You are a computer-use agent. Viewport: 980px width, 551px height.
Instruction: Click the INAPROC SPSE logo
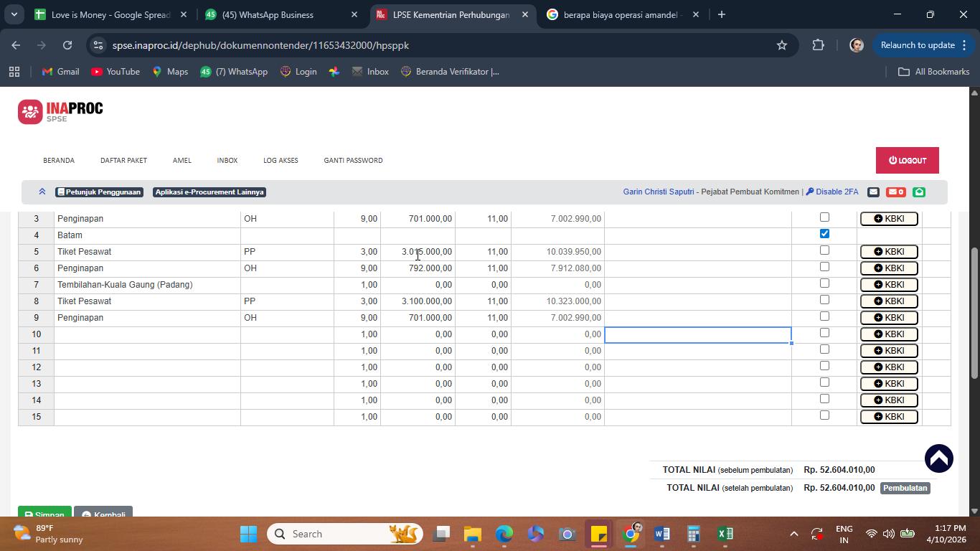[x=60, y=111]
